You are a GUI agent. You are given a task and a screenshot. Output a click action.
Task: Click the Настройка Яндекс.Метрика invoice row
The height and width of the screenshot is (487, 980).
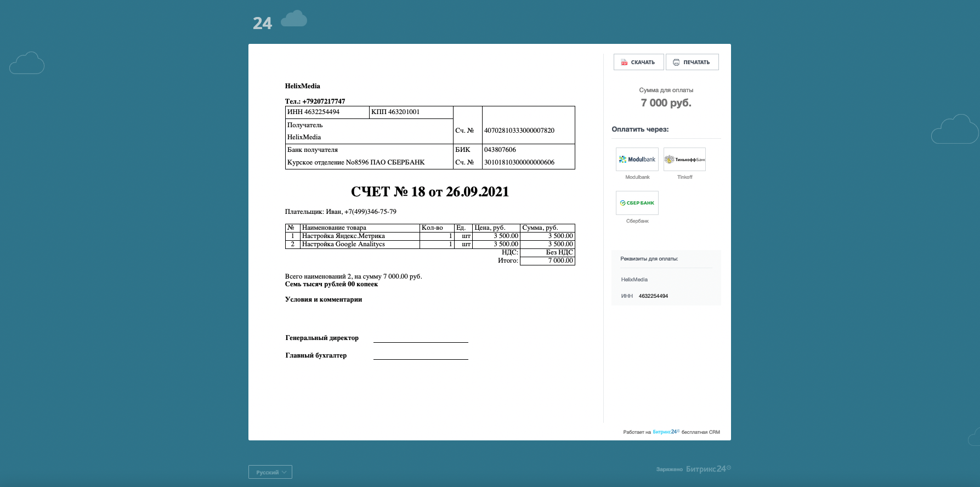pos(343,236)
